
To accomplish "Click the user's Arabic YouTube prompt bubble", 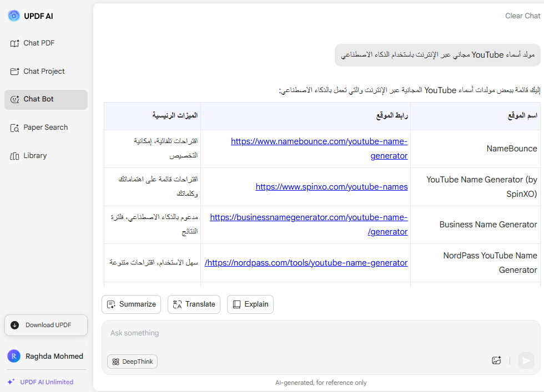I will click(437, 55).
